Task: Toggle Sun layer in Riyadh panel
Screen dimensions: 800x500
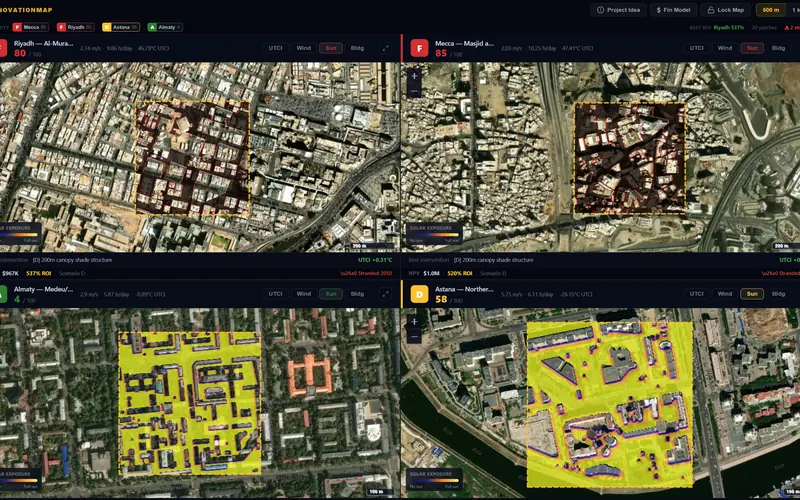Action: (x=331, y=48)
